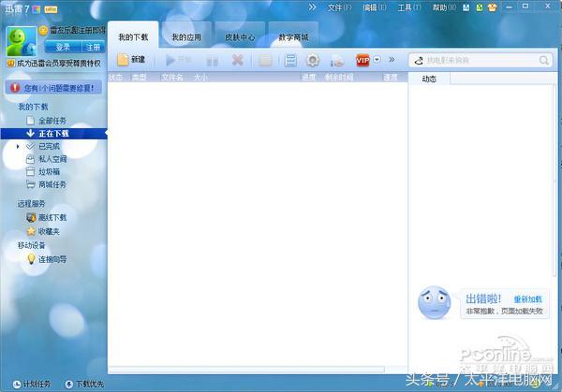This screenshot has width=562, height=392.
Task: Switch to 我的应用 tab
Action: point(186,36)
